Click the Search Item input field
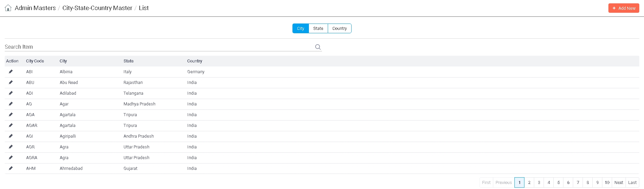Image resolution: width=644 pixels, height=189 pixels. click(158, 47)
